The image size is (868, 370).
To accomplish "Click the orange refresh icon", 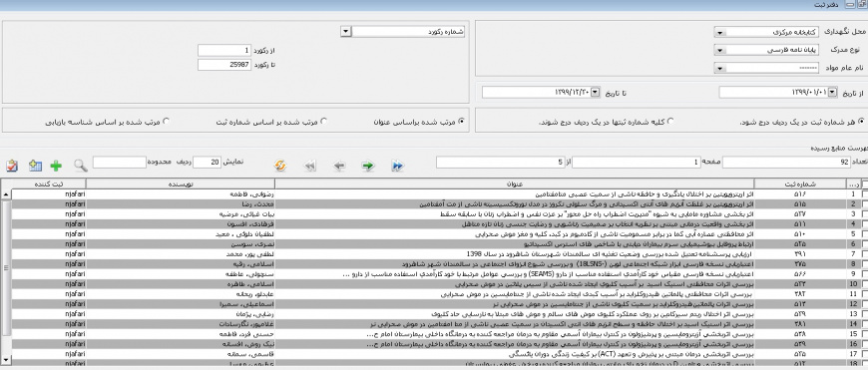I will 280,166.
